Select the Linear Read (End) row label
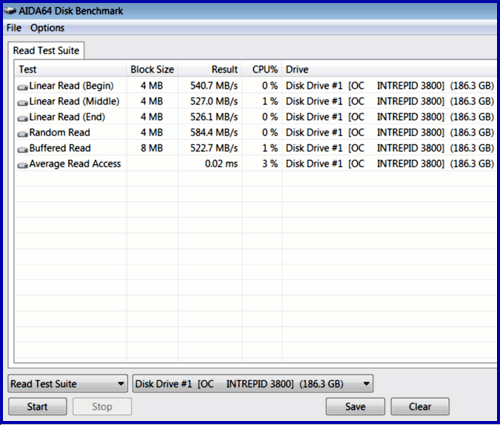This screenshot has height=425, width=500. point(67,117)
